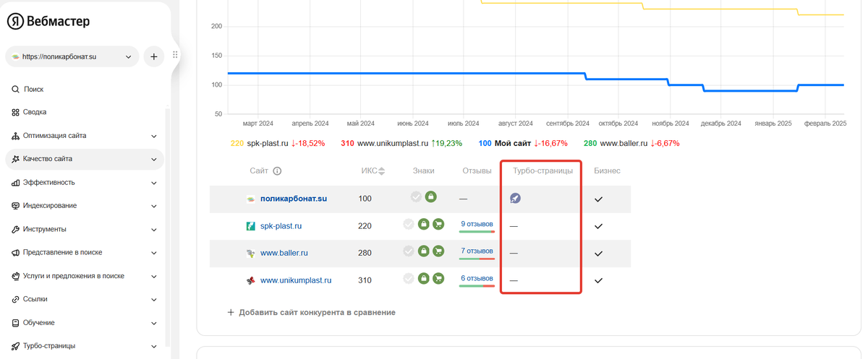868x359 pixels.
Task: Click the green cart badge for spk-plast.ru
Action: coord(438,224)
